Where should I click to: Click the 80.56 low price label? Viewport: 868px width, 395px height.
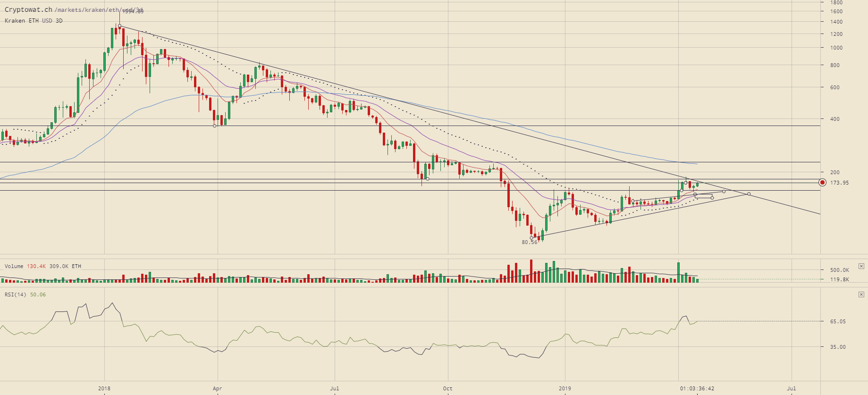click(x=530, y=242)
